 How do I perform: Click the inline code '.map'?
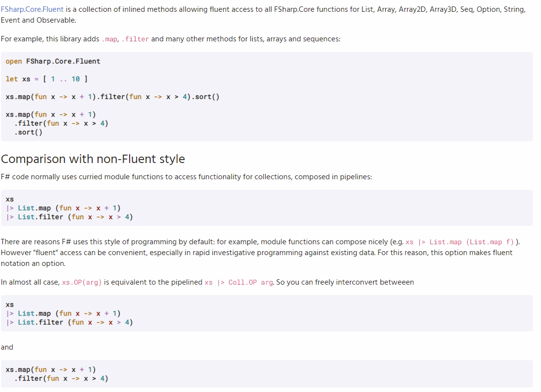click(x=110, y=39)
